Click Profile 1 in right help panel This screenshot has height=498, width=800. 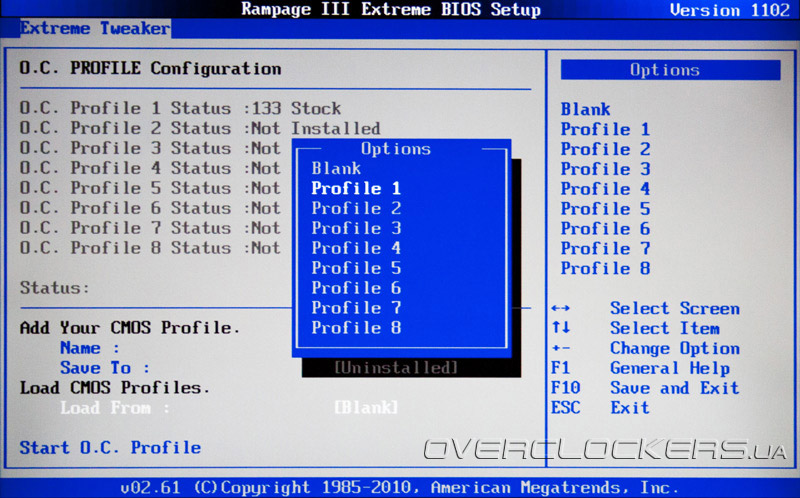click(605, 129)
